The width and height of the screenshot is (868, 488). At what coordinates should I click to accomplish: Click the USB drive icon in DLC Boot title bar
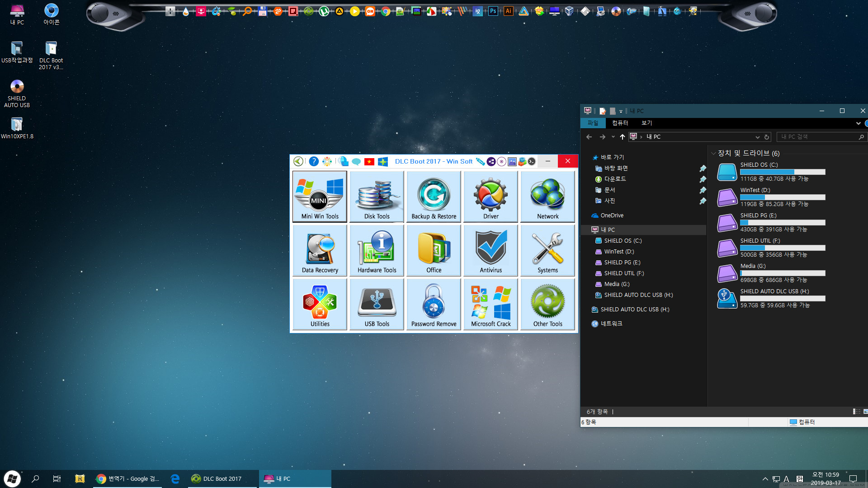[x=480, y=161]
